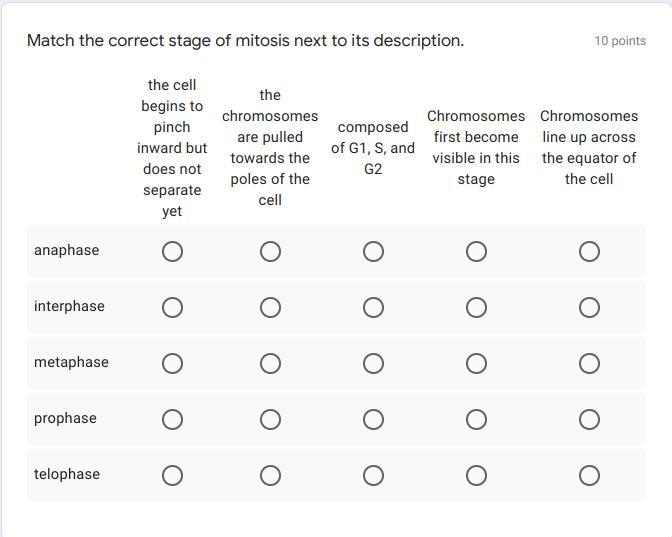The height and width of the screenshot is (537, 672).
Task: Select telophase for 'cell begins to pinch inward'
Action: click(x=172, y=475)
